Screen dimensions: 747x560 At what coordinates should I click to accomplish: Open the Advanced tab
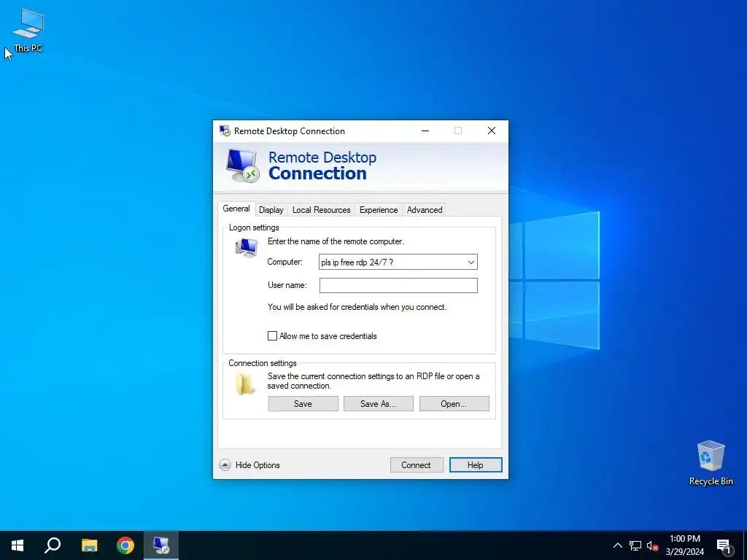425,210
